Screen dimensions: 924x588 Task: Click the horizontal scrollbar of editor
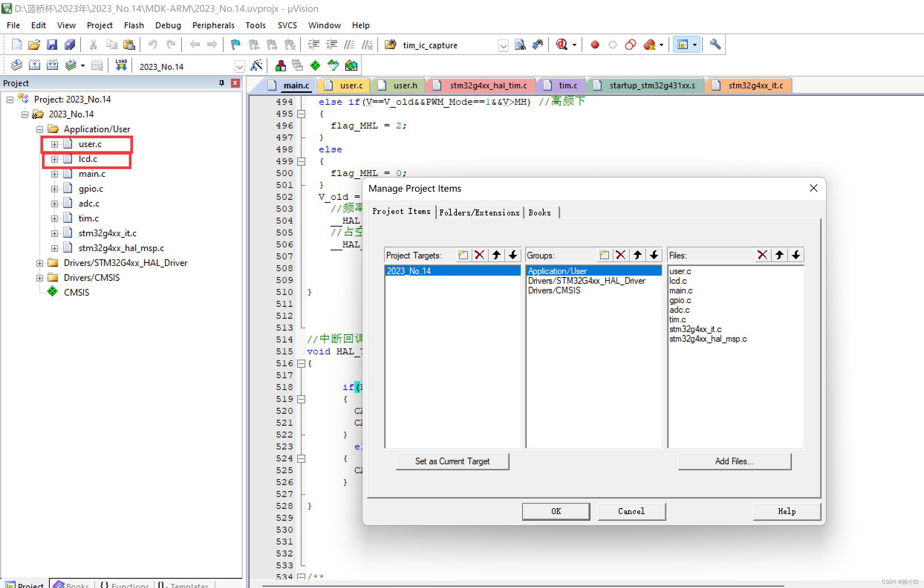coord(523,586)
